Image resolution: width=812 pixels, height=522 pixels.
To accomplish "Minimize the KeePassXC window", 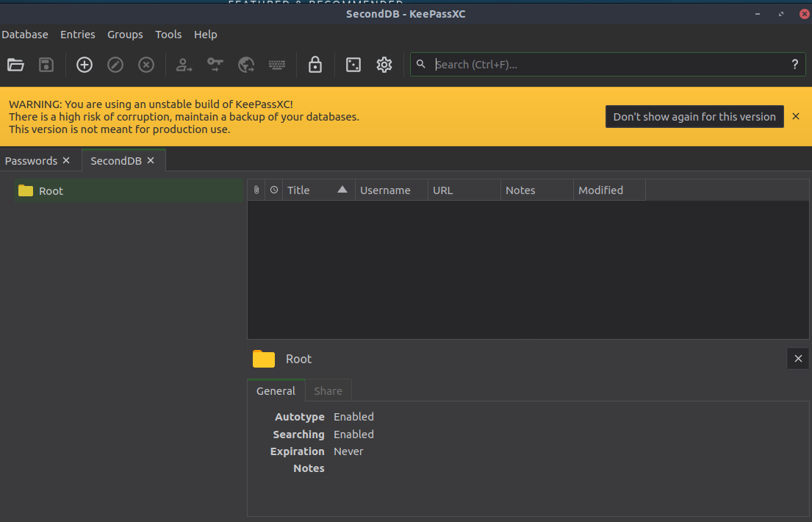I will point(758,14).
